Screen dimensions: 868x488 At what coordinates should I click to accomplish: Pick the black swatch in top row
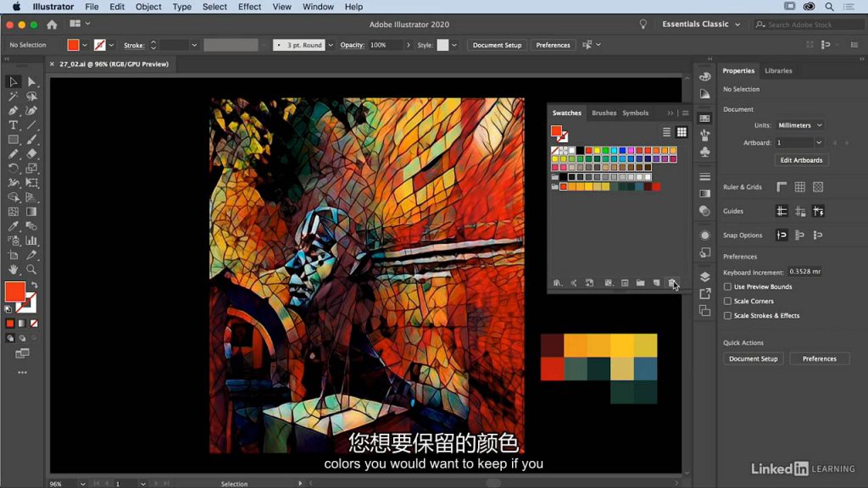click(580, 151)
